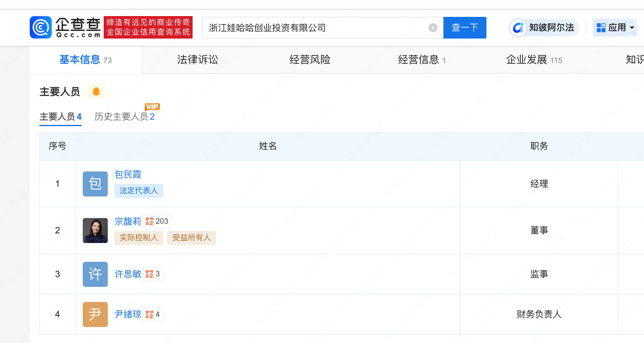
Task: Open the 经营风险 tab
Action: tap(310, 60)
